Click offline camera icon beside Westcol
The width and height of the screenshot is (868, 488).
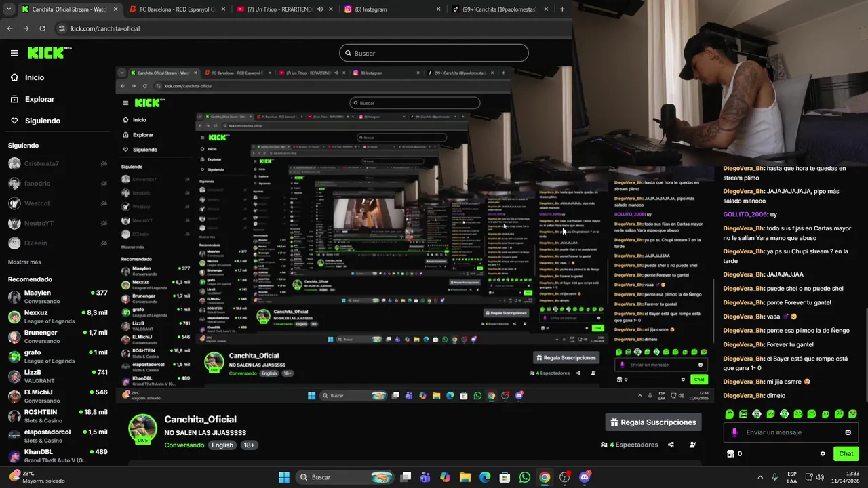pyautogui.click(x=104, y=203)
